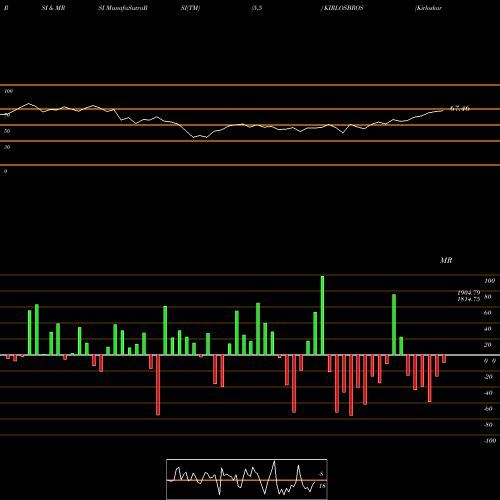Click the Kirloskar name text in header
Image resolution: width=500 pixels, height=500 pixels.
pyautogui.click(x=428, y=8)
